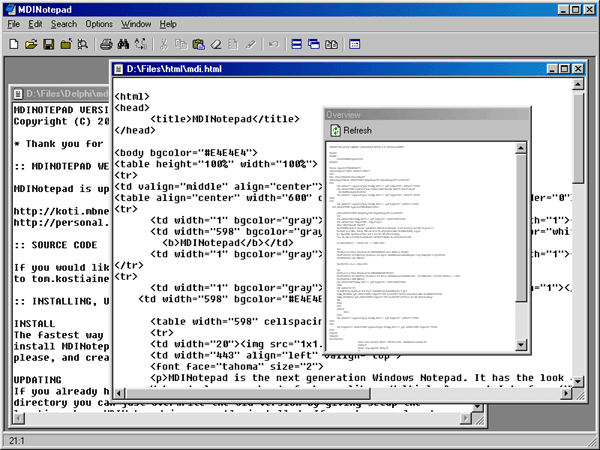This screenshot has width=600, height=450.
Task: Activate the background Delphi file window title bar
Action: pyautogui.click(x=60, y=94)
